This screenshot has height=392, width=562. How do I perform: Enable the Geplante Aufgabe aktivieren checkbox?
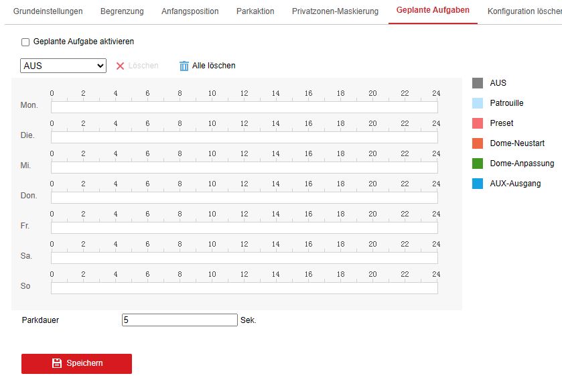pyautogui.click(x=25, y=42)
